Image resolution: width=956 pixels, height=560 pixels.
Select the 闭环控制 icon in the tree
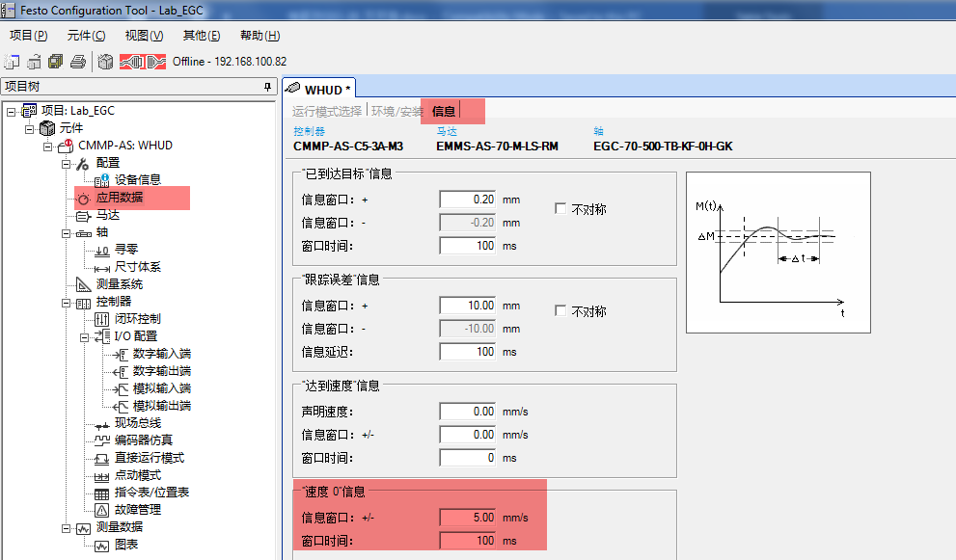[102, 319]
